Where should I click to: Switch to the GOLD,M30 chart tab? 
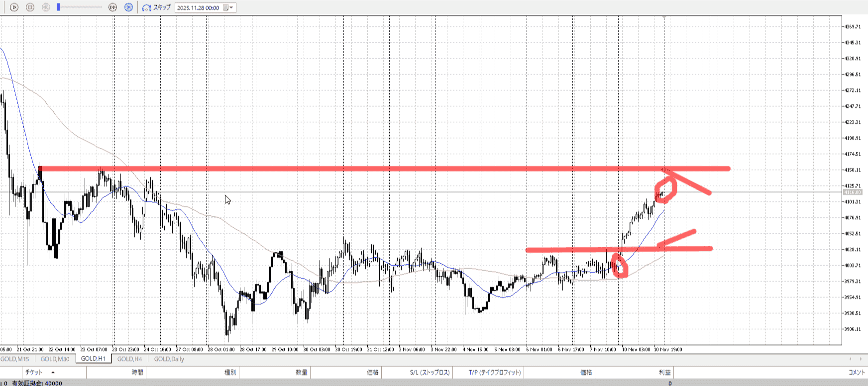point(55,359)
